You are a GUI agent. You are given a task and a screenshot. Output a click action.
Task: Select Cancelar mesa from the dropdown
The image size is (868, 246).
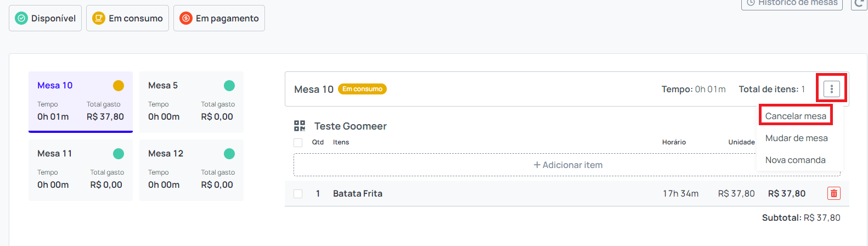(x=796, y=116)
